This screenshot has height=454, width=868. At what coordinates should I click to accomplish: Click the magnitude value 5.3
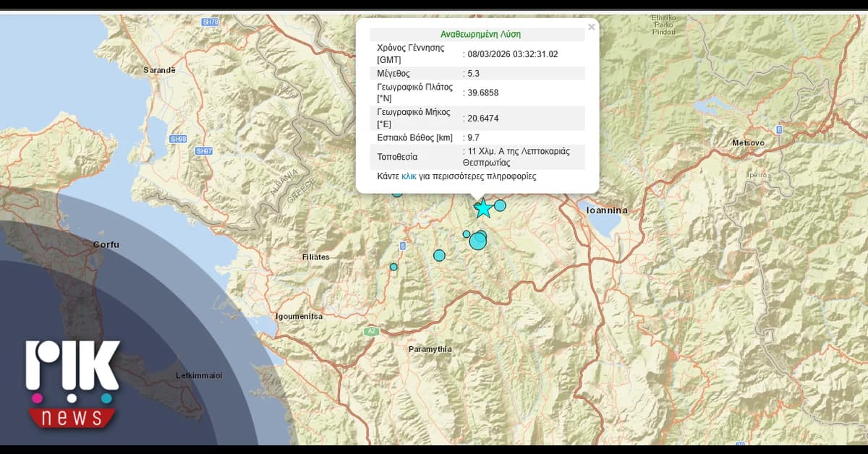click(x=473, y=73)
